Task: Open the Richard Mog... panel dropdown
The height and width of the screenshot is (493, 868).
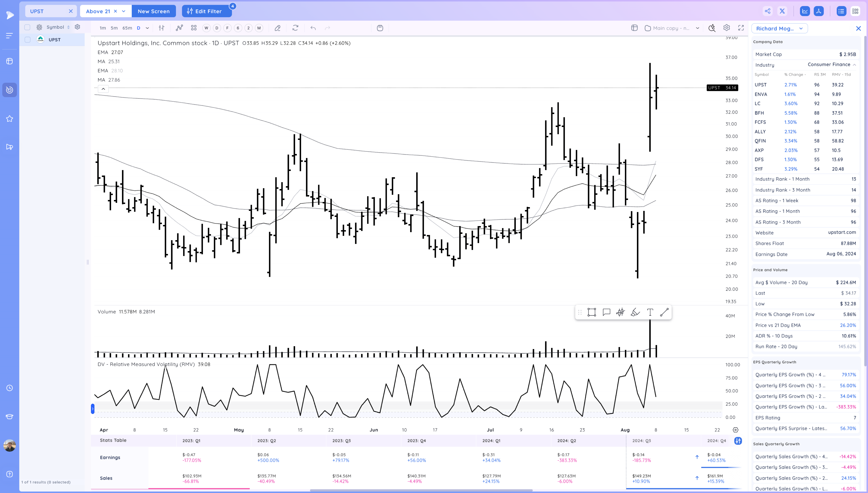Action: coord(779,28)
